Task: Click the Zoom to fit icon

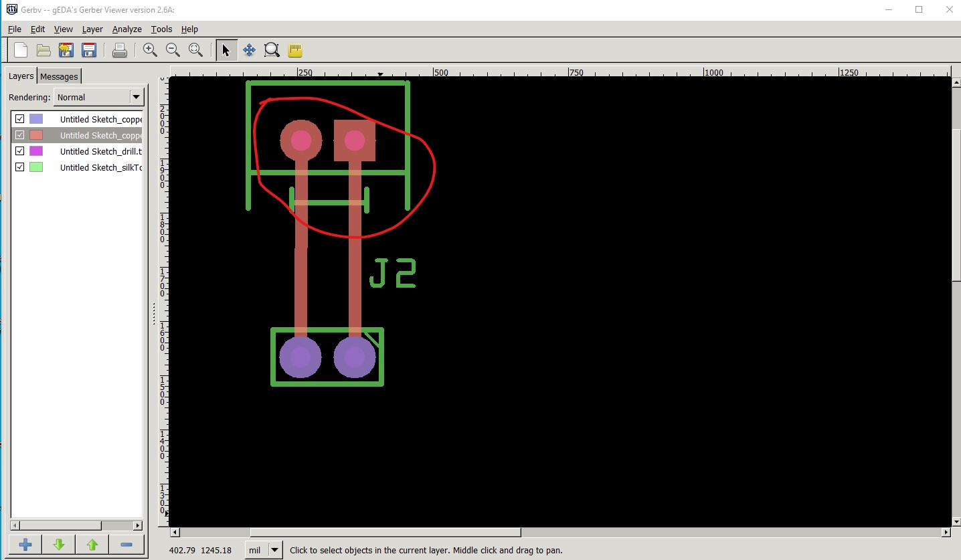Action: pos(195,50)
